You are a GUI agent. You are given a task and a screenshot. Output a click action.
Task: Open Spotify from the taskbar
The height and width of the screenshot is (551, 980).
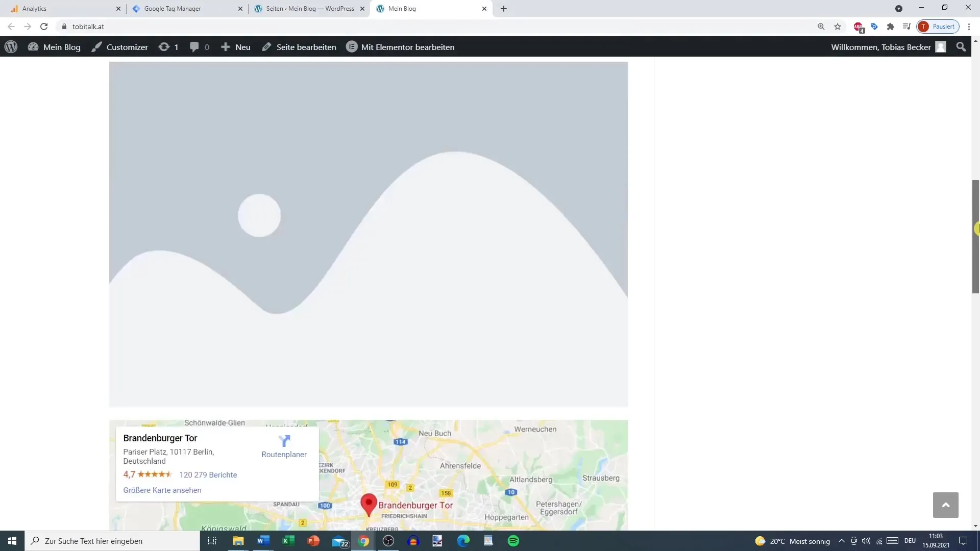point(513,541)
